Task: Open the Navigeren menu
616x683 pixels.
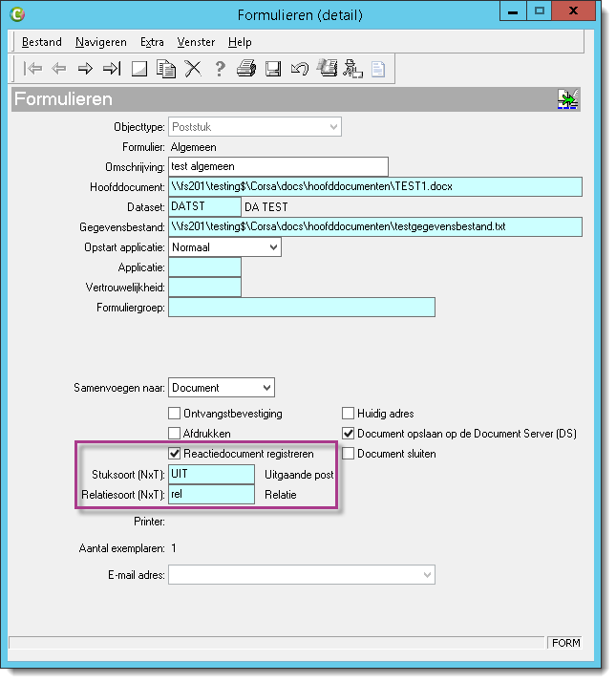Action: click(x=101, y=42)
